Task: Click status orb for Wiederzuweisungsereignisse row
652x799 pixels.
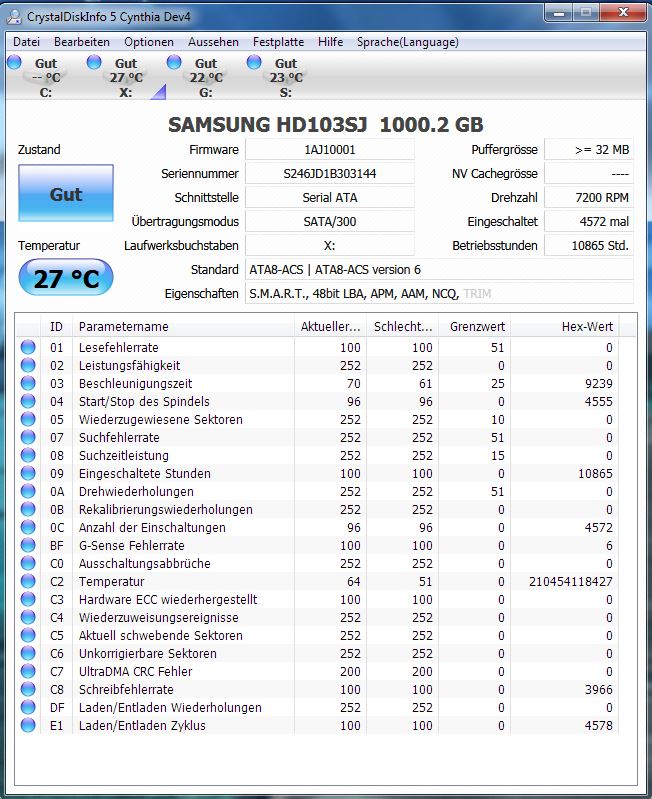Action: tap(28, 617)
